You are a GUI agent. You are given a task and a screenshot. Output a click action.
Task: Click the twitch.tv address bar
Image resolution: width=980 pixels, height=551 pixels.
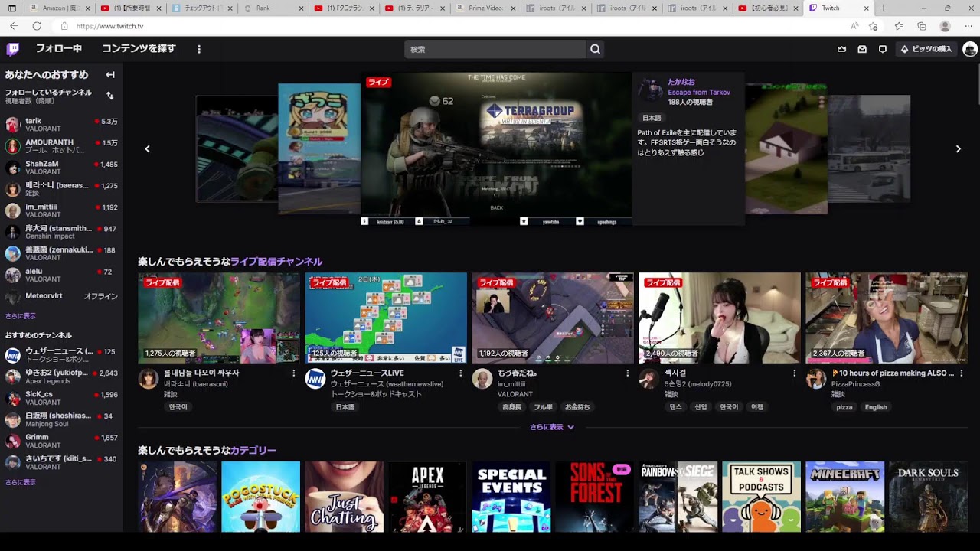(x=452, y=26)
